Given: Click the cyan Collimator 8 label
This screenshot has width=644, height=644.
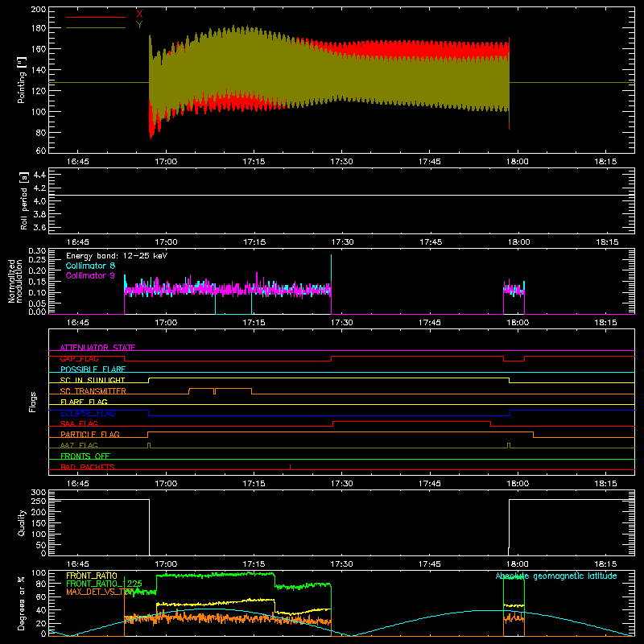Looking at the screenshot, I should (90, 266).
